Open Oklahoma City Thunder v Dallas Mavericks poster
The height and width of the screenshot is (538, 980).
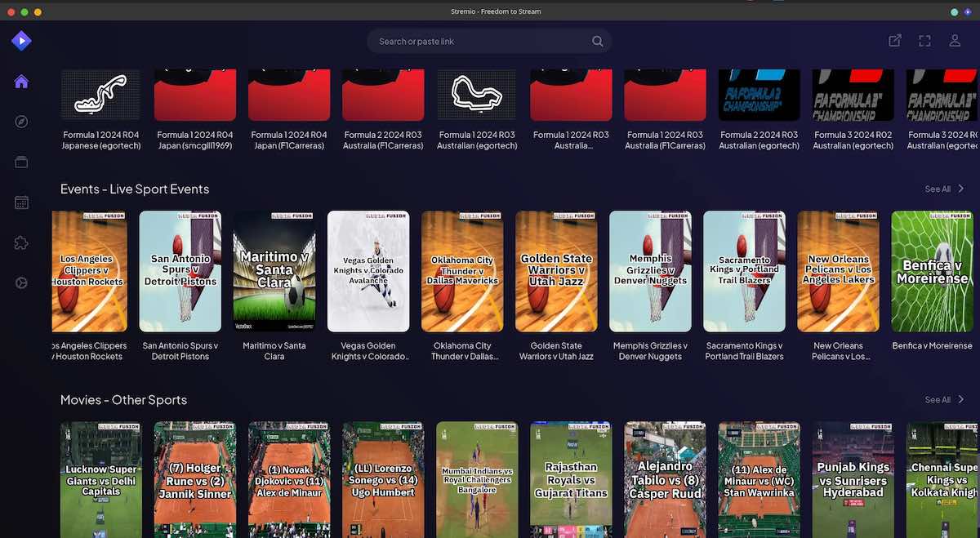461,272
